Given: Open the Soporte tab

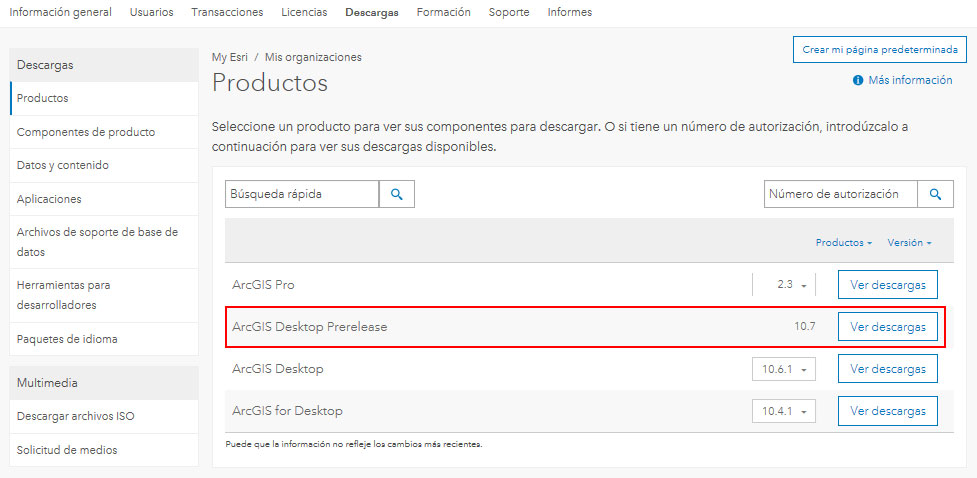Looking at the screenshot, I should pyautogui.click(x=509, y=12).
